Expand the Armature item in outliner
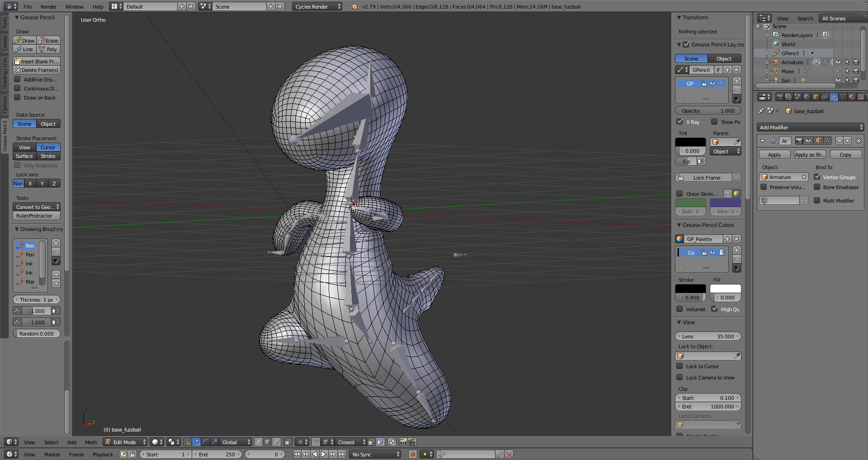Image resolution: width=868 pixels, height=460 pixels. coord(767,62)
